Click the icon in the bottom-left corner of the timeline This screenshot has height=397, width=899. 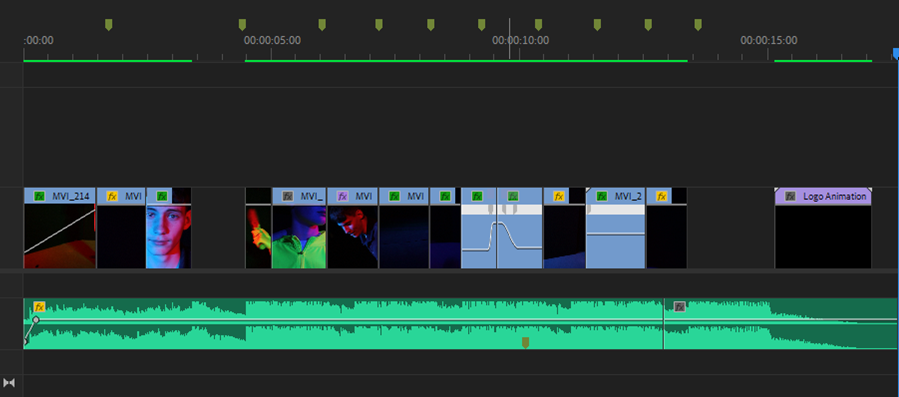(x=9, y=383)
